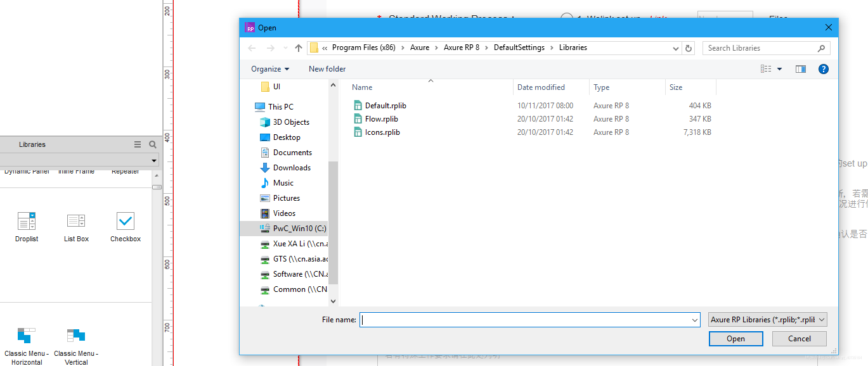Click Axure breadcrumb in address bar
This screenshot has height=366, width=868.
click(420, 48)
